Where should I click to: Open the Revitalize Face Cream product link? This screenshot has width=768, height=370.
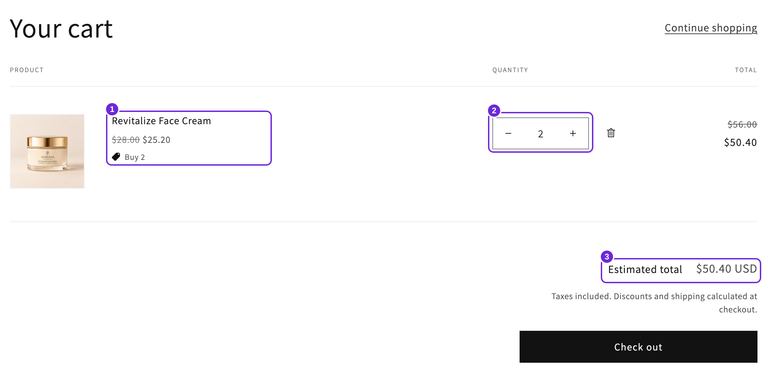[x=162, y=121]
